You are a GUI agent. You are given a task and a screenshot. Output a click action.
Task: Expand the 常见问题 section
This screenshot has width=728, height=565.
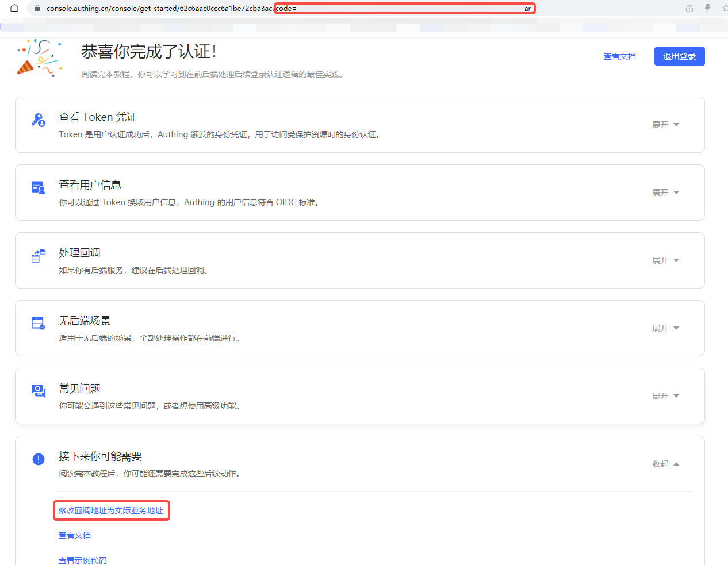tap(665, 396)
